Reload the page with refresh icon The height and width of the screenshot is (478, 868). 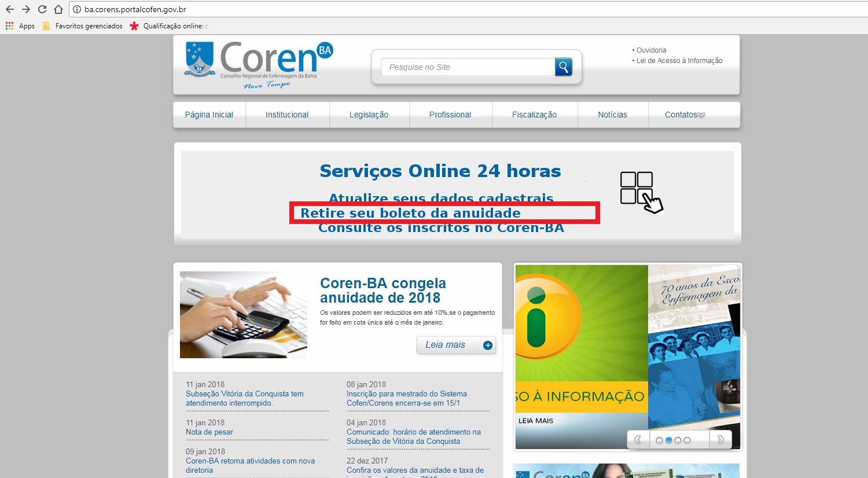click(x=42, y=9)
